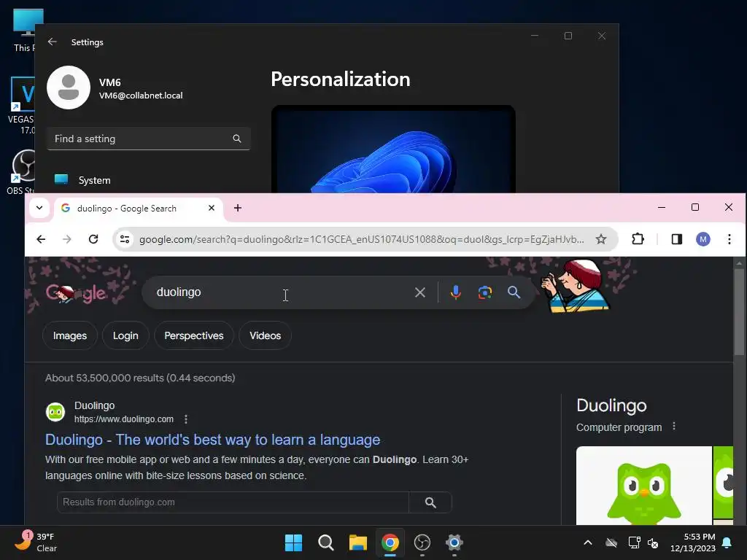Image resolution: width=747 pixels, height=560 pixels.
Task: Click the page vertical scrollbar thumb
Action: [x=739, y=312]
